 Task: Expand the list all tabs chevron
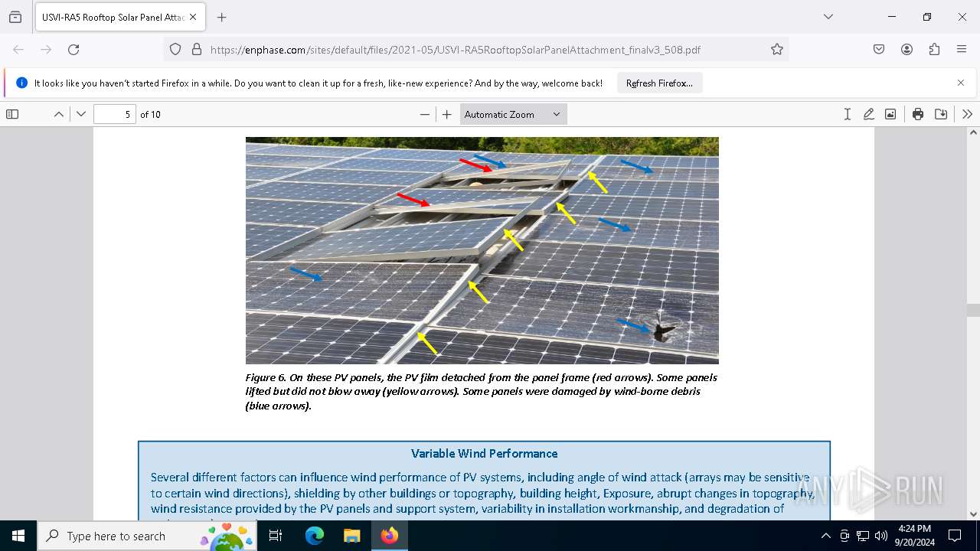(x=828, y=17)
